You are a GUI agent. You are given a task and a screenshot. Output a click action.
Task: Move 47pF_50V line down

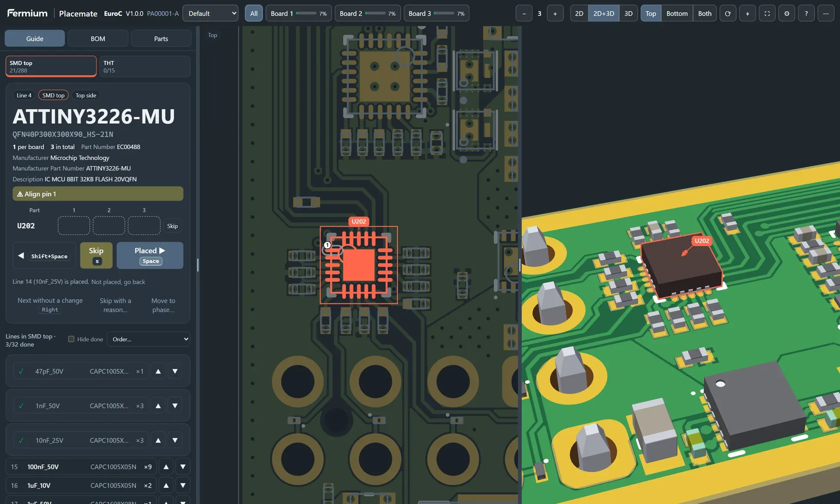[175, 371]
